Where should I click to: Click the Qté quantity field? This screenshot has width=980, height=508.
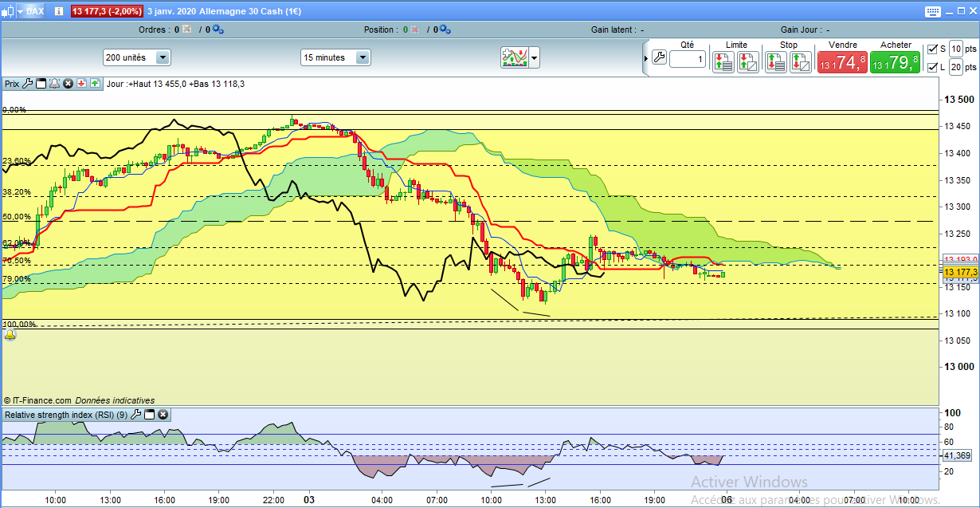(687, 59)
